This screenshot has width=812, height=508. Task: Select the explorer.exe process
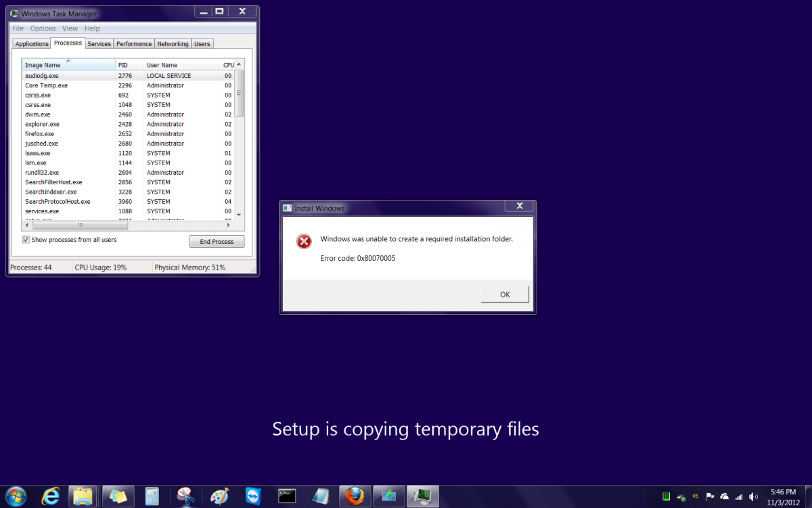coord(129,124)
